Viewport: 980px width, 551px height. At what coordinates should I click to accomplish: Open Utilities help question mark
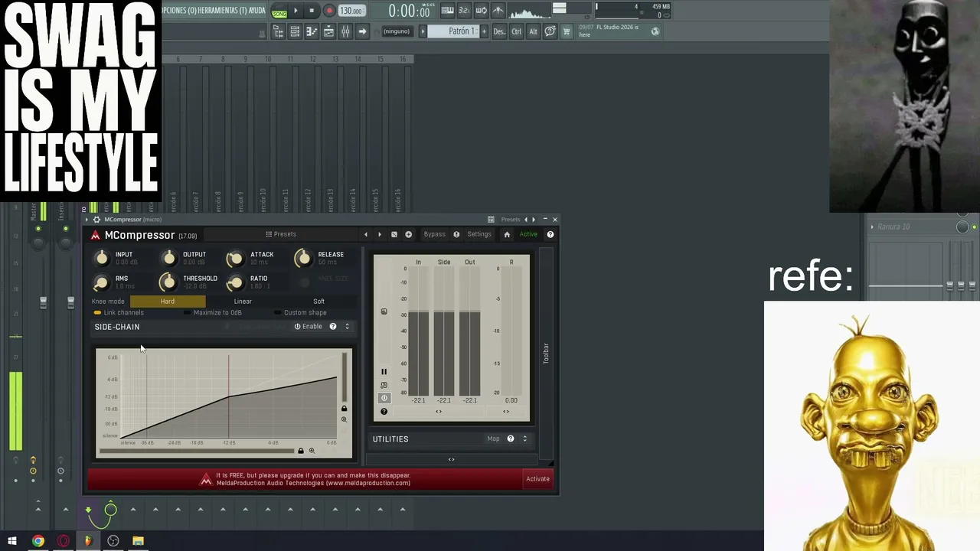511,439
